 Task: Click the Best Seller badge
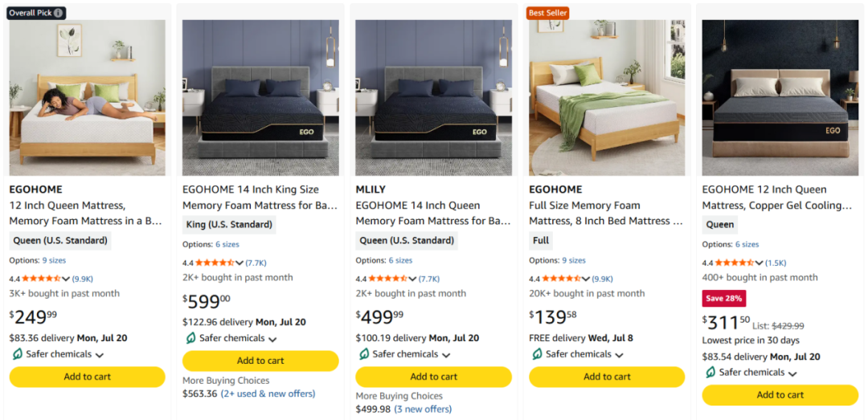coord(547,13)
